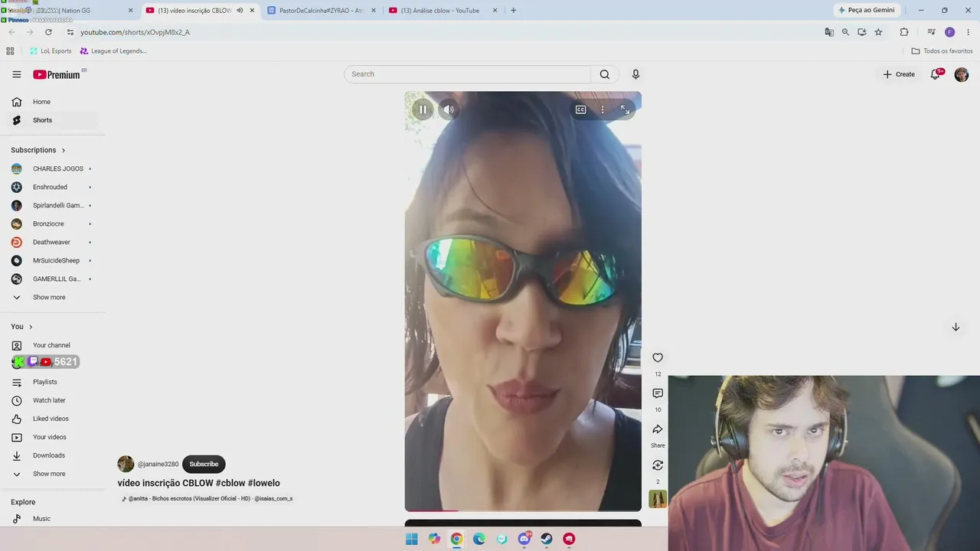Viewport: 980px width, 551px height.
Task: Open the Enshrouded subscription channel
Action: coord(54,187)
